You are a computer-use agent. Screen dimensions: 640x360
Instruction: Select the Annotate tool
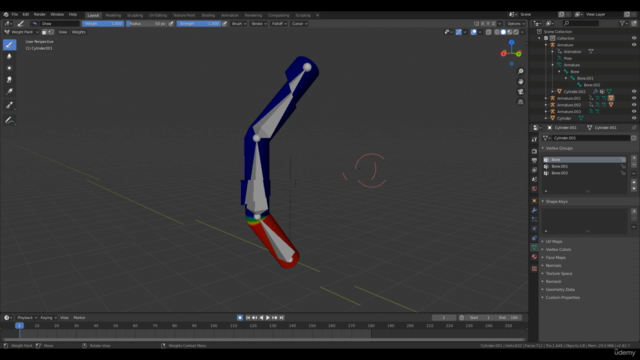pyautogui.click(x=9, y=120)
